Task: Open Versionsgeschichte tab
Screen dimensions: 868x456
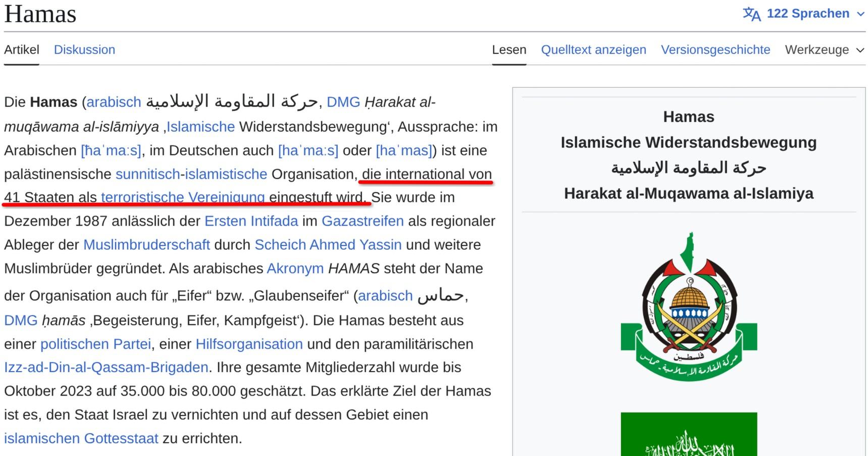Action: point(716,49)
